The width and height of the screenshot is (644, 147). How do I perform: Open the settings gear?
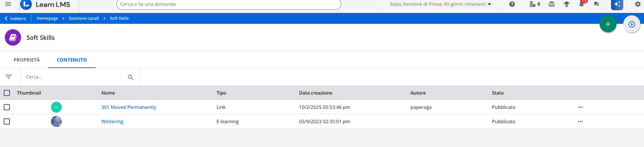(638, 4)
